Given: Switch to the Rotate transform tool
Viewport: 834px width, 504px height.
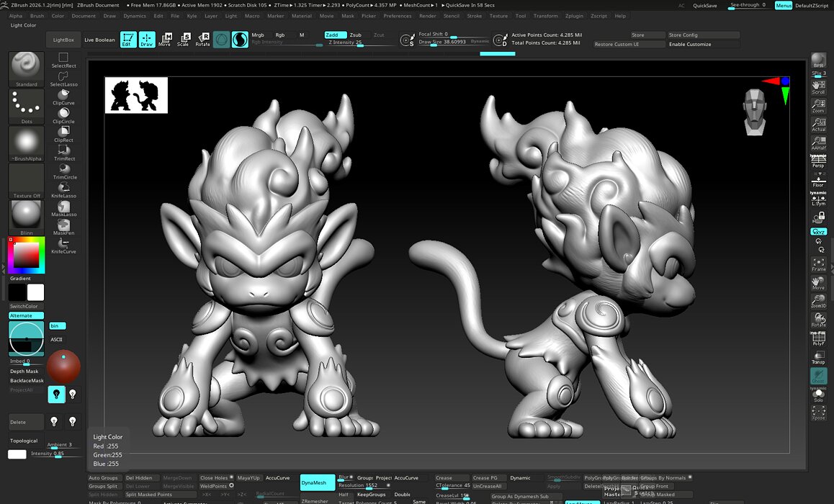Looking at the screenshot, I should 202,40.
